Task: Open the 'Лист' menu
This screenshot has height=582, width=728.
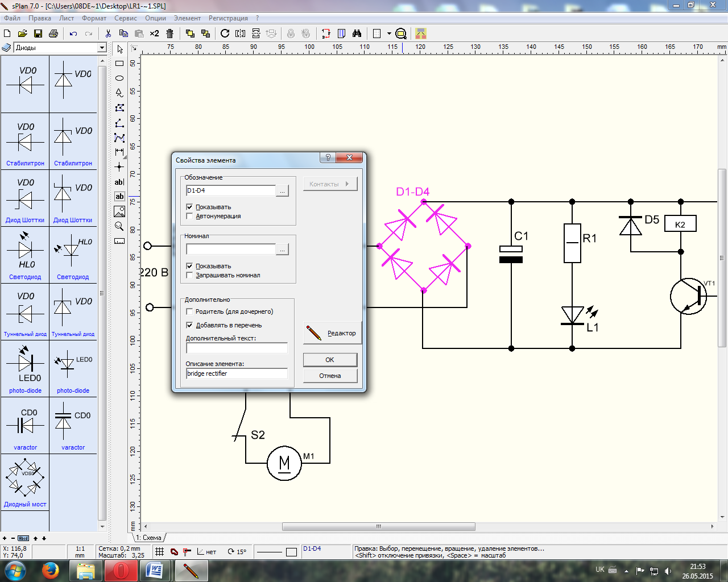Action: click(x=67, y=18)
